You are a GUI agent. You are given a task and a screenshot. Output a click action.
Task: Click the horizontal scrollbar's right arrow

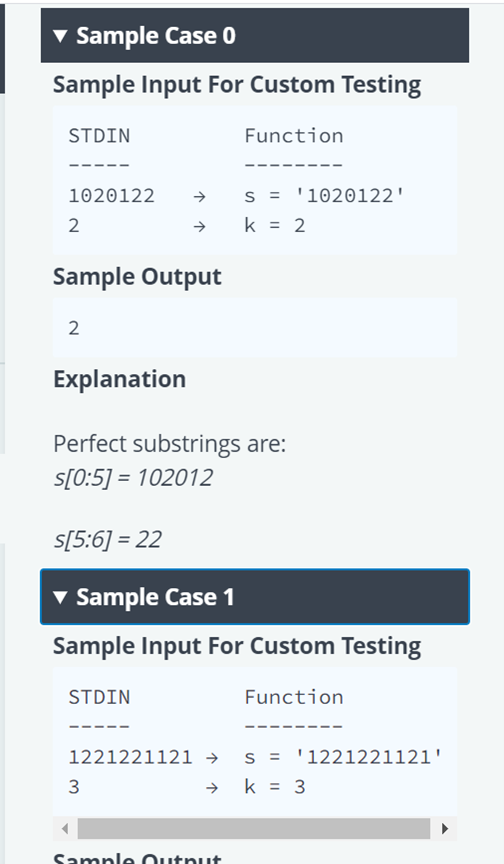[x=445, y=828]
